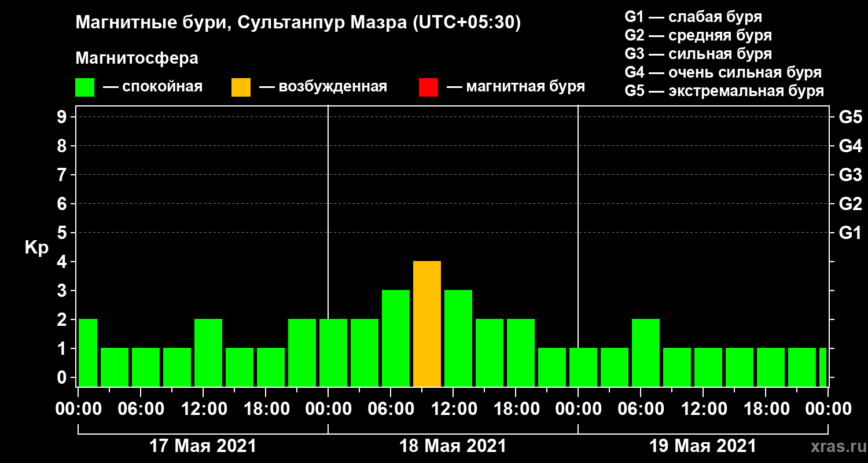Select the only Kp 2 bar on 19 May
The width and height of the screenshot is (868, 463).
point(646,352)
